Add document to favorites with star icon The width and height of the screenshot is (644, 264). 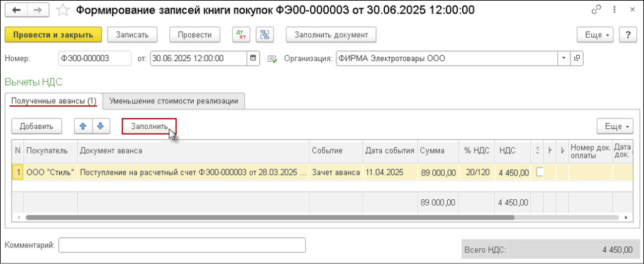62,10
